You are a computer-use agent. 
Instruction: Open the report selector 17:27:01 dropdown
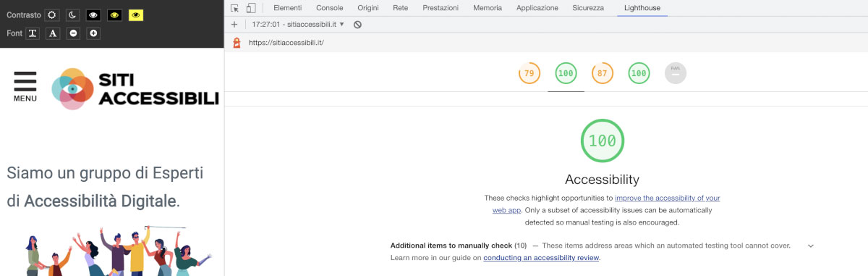click(x=298, y=24)
